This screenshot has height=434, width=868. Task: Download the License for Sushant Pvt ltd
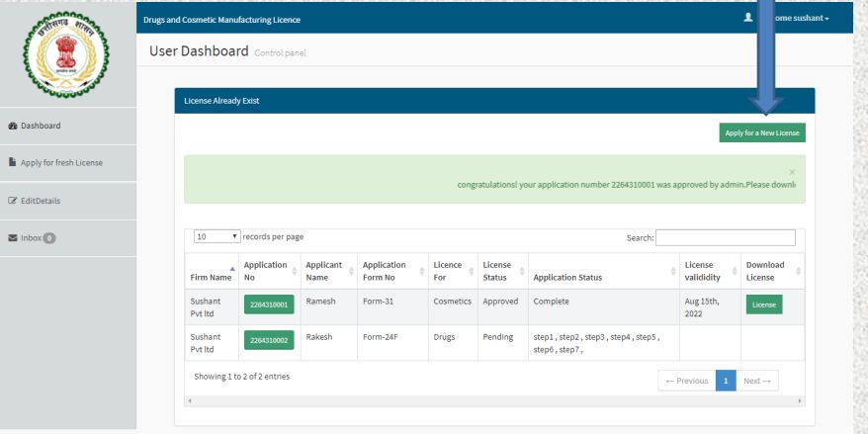pyautogui.click(x=763, y=305)
